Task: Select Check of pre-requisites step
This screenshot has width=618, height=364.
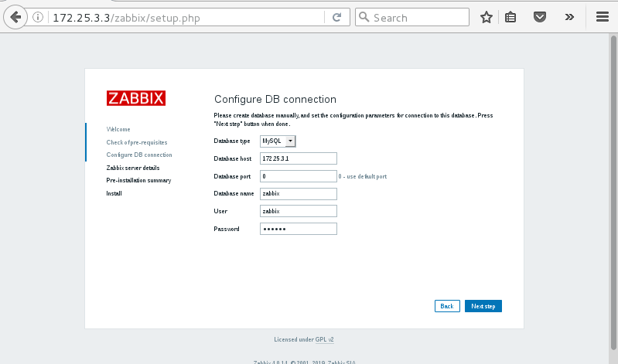Action: tap(137, 142)
